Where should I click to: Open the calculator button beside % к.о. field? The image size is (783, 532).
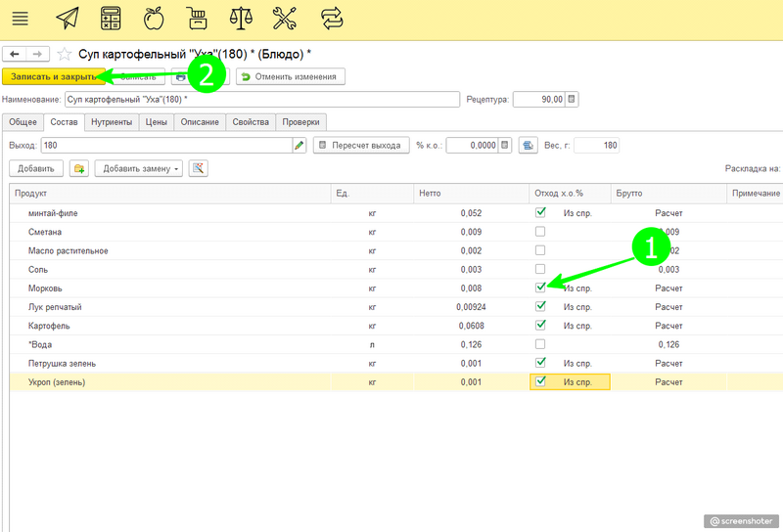click(505, 145)
